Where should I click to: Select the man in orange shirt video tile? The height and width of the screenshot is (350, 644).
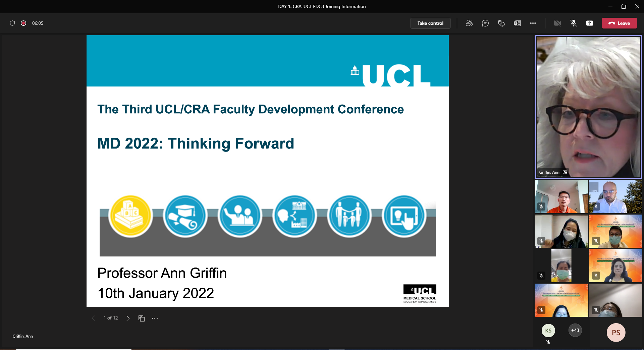click(x=561, y=196)
